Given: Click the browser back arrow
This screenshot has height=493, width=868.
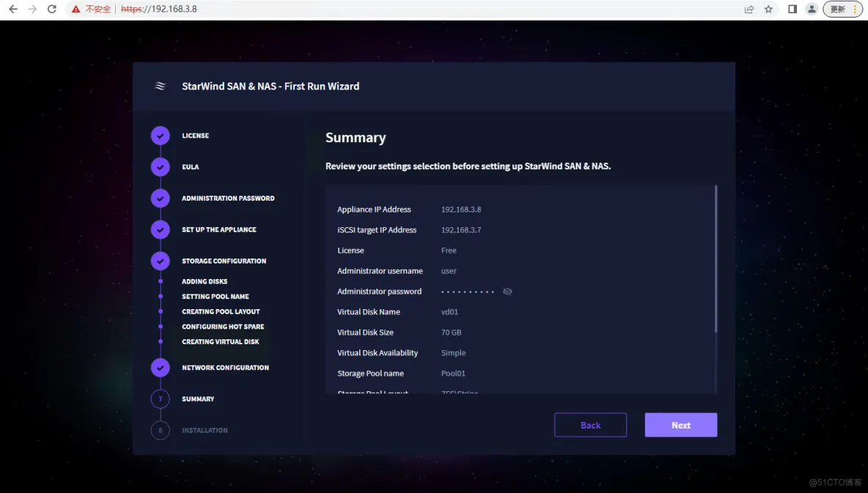Looking at the screenshot, I should pos(12,9).
